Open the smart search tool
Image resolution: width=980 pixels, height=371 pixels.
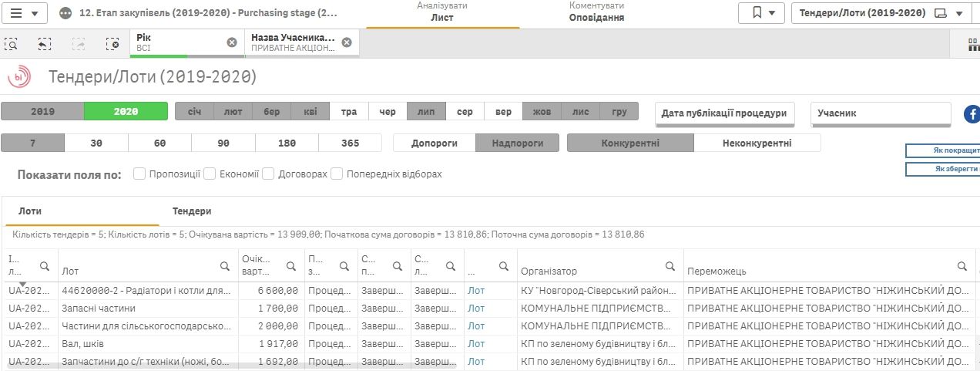pyautogui.click(x=12, y=44)
